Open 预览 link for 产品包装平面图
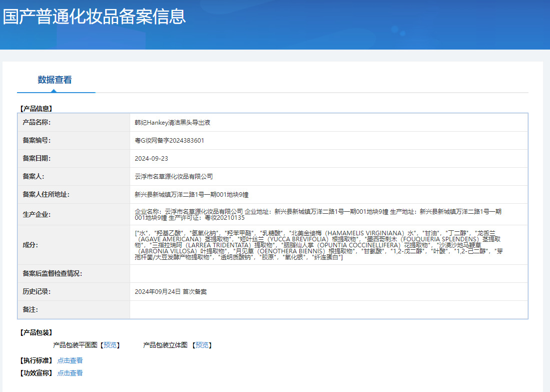 pos(110,345)
